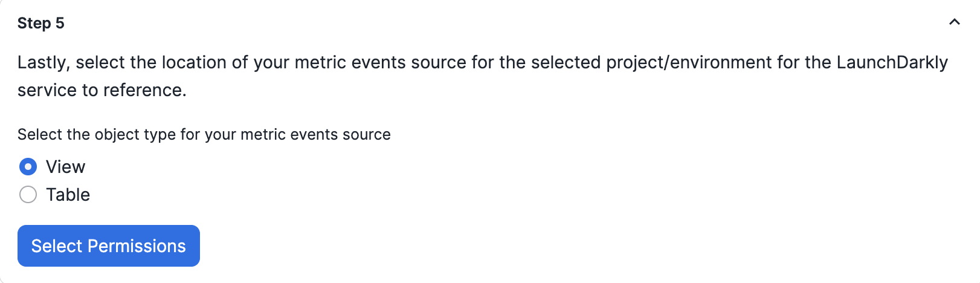Click the Step 5 section heading
Screen dimensions: 980x283
(x=40, y=23)
